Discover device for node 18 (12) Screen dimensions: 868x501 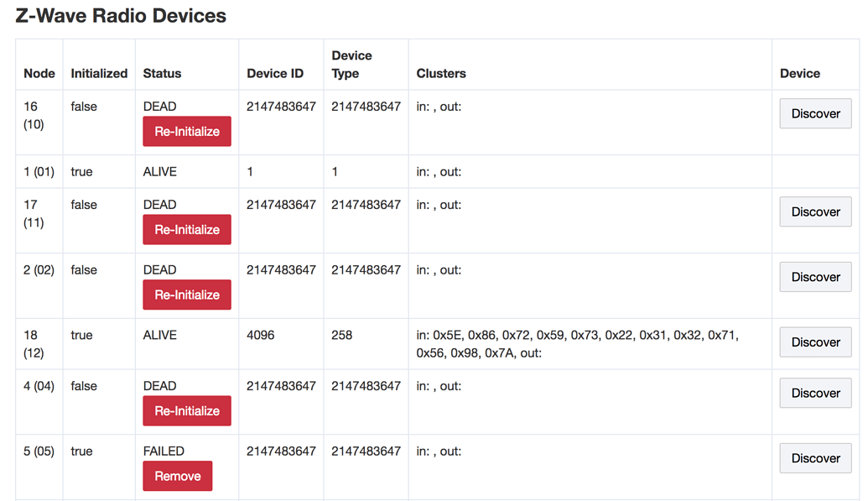coord(815,342)
